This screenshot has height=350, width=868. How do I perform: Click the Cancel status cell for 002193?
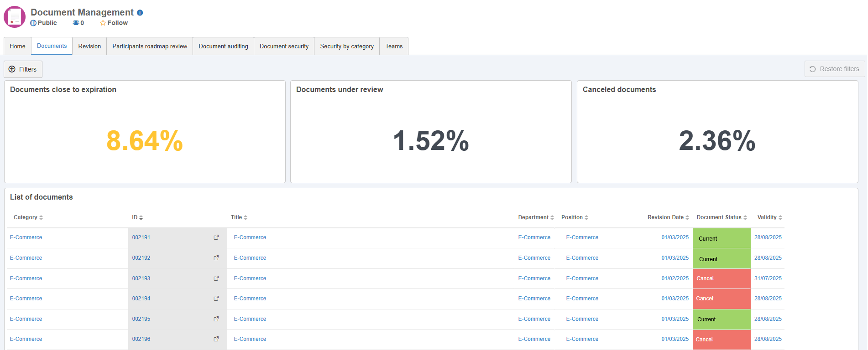tap(722, 278)
